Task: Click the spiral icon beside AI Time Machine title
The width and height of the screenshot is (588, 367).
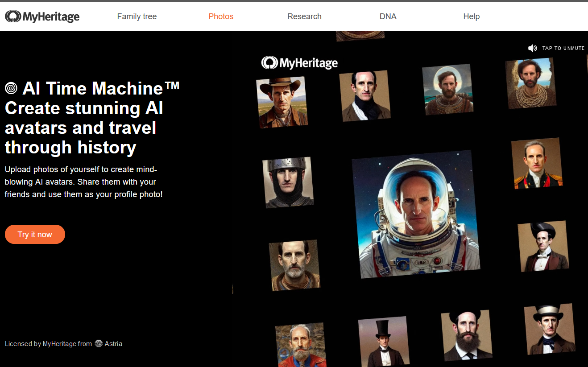Action: [x=12, y=88]
